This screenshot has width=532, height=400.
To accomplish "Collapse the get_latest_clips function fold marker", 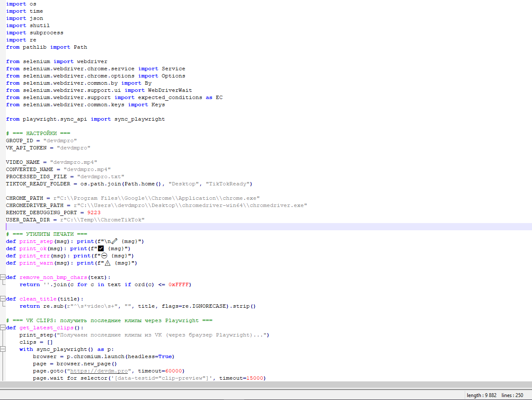I will (3, 328).
